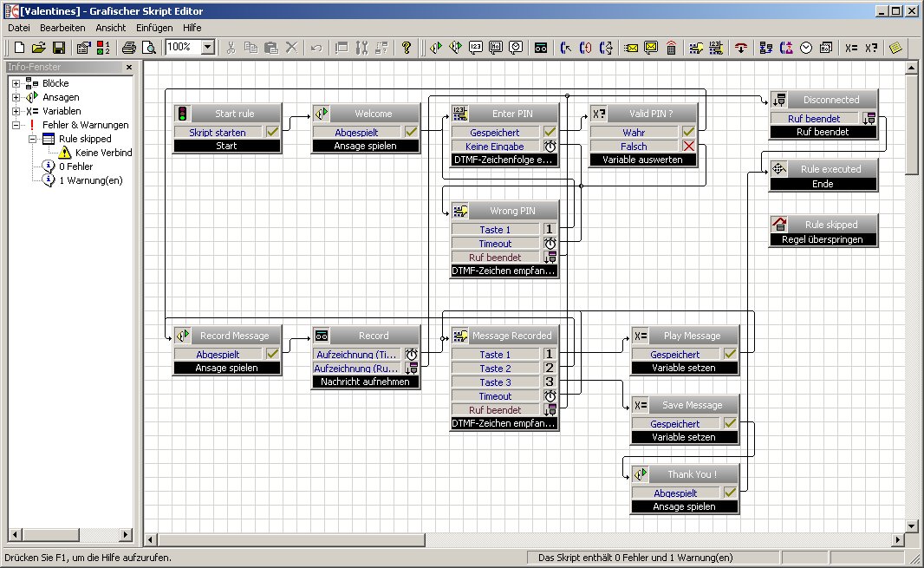Expand the Variablen tree node
This screenshot has width=924, height=568.
pos(16,111)
